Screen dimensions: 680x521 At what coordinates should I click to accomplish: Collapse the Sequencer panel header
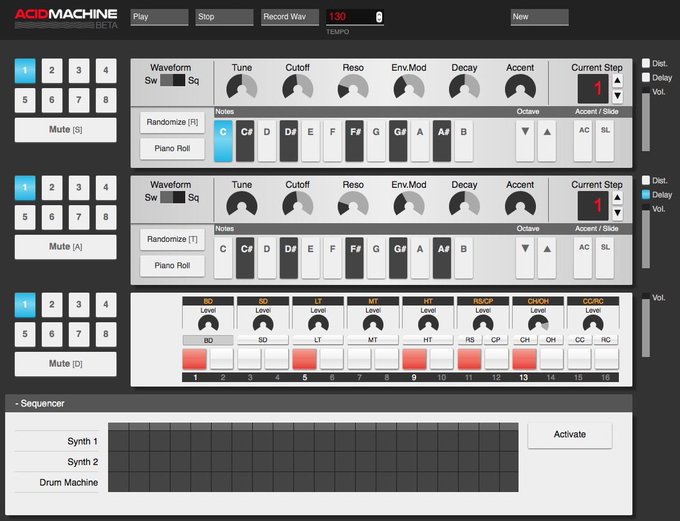318,403
